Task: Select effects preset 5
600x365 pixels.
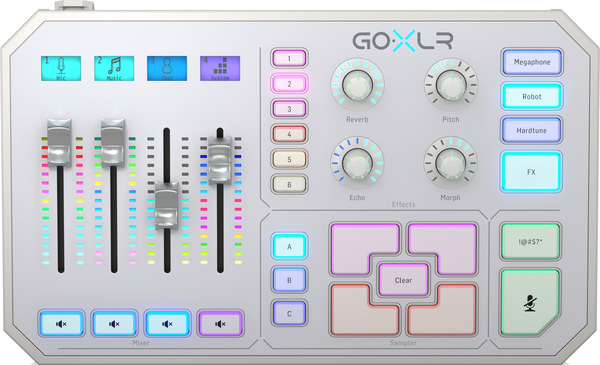Action: point(289,160)
